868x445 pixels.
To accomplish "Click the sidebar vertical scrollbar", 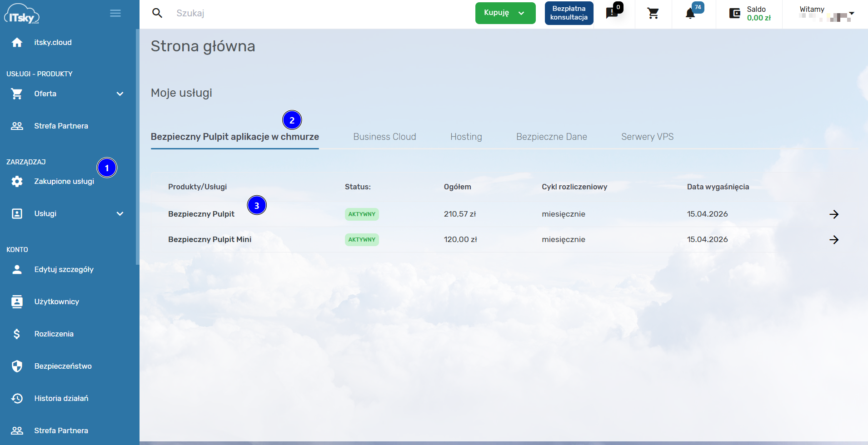I will pos(137,147).
